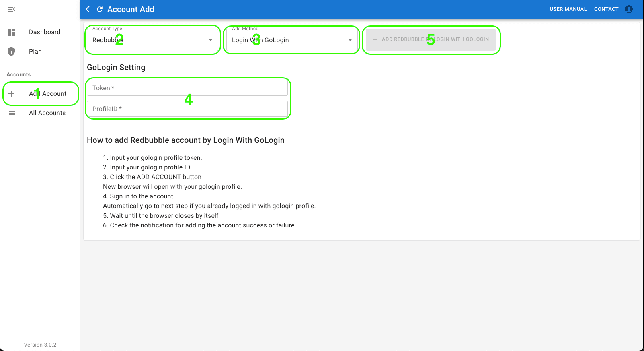Click the Version 3.0.2 label
Screen dimensions: 644x351
click(x=40, y=345)
